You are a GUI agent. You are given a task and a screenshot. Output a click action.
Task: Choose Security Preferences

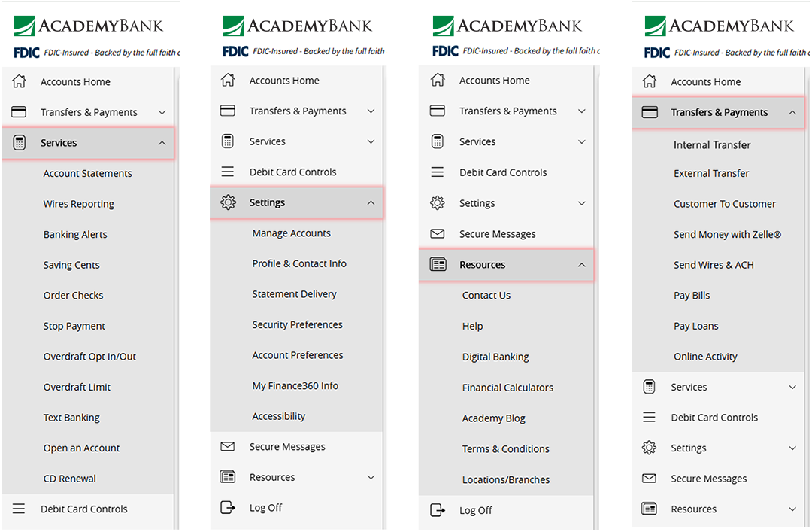297,324
